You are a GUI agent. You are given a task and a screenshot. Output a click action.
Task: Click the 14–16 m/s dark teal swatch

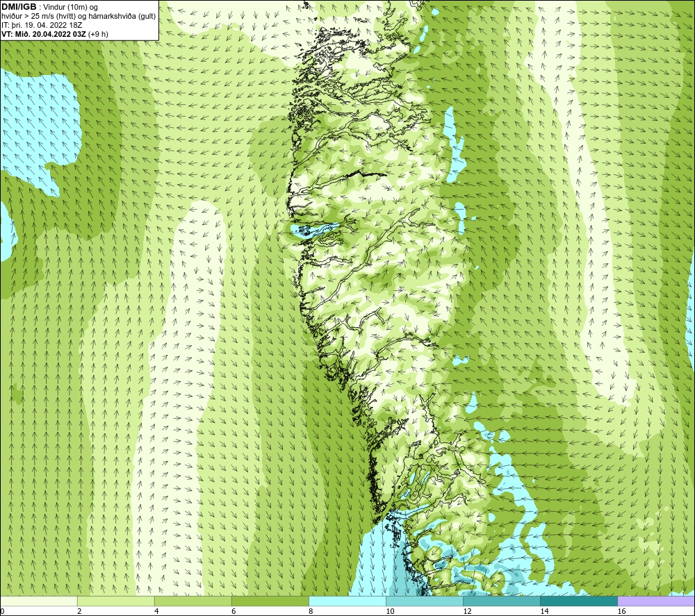pyautogui.click(x=578, y=601)
